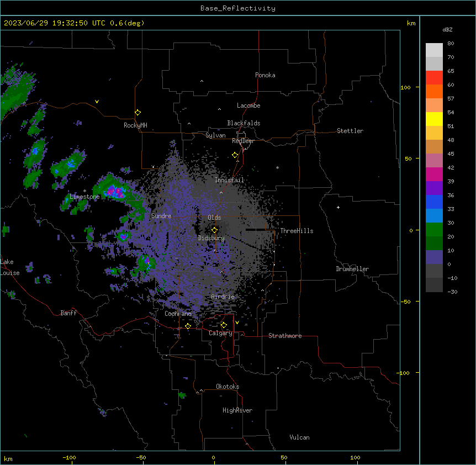Click the dBZ legend heading
Image resolution: width=476 pixels, height=465 pixels.
[447, 29]
